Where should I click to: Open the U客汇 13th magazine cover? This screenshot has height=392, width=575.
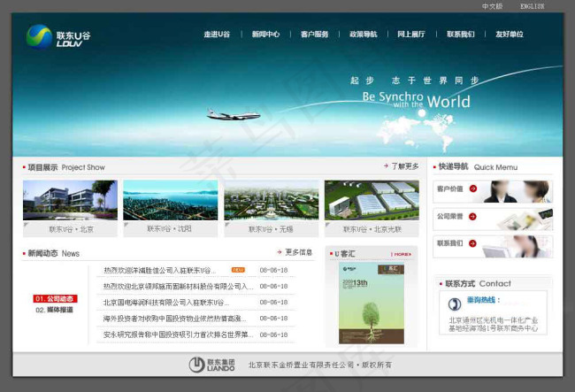pyautogui.click(x=372, y=304)
